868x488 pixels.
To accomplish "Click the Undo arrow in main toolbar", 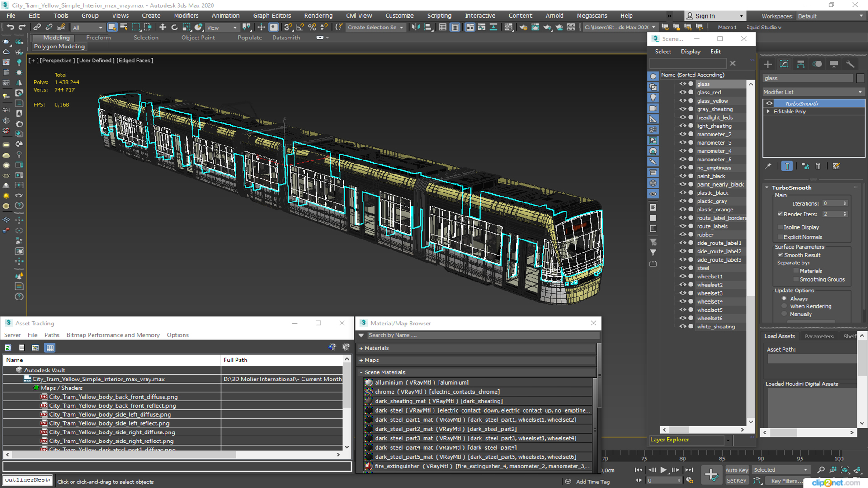I will [10, 28].
